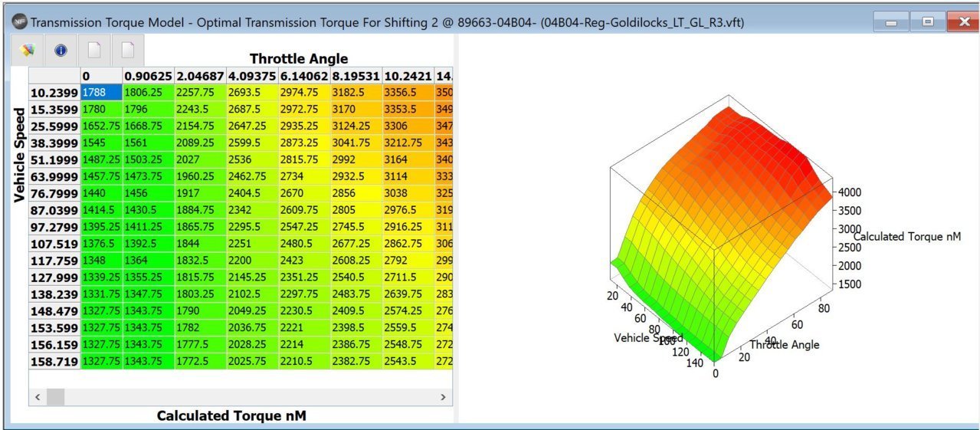Click the cell containing 1545
This screenshot has height=430, width=980.
(102, 143)
